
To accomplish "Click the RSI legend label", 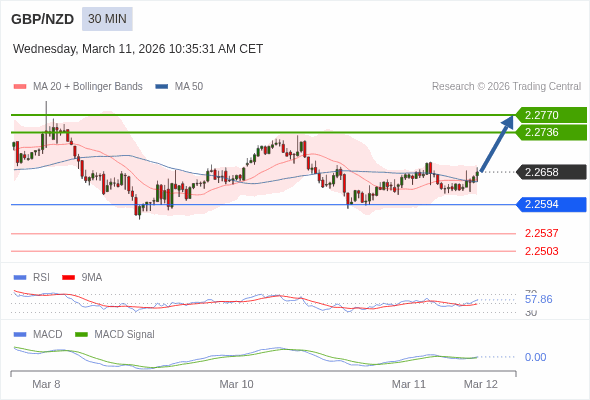I will coord(41,278).
